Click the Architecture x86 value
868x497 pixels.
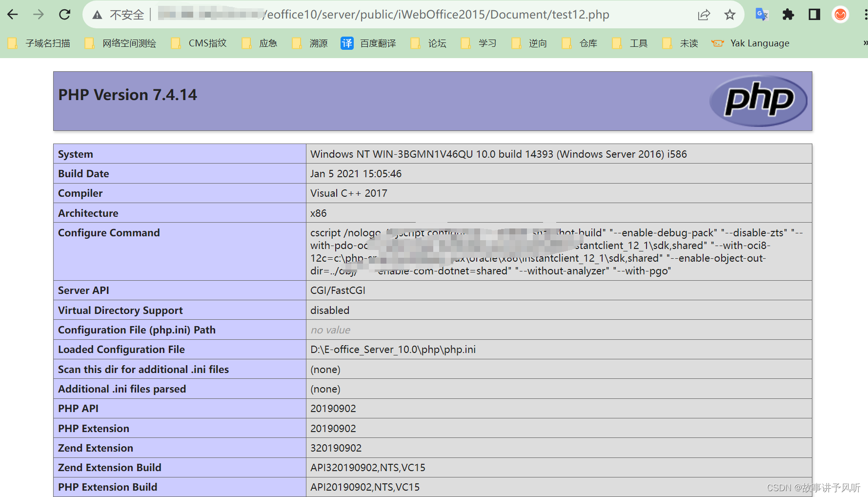click(319, 213)
